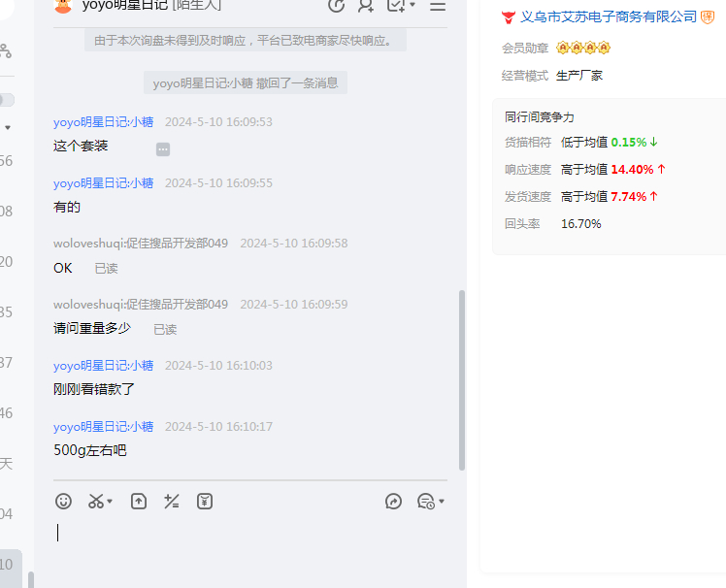This screenshot has height=588, width=726.
Task: Click the refresh icon in chat header
Action: tap(336, 6)
